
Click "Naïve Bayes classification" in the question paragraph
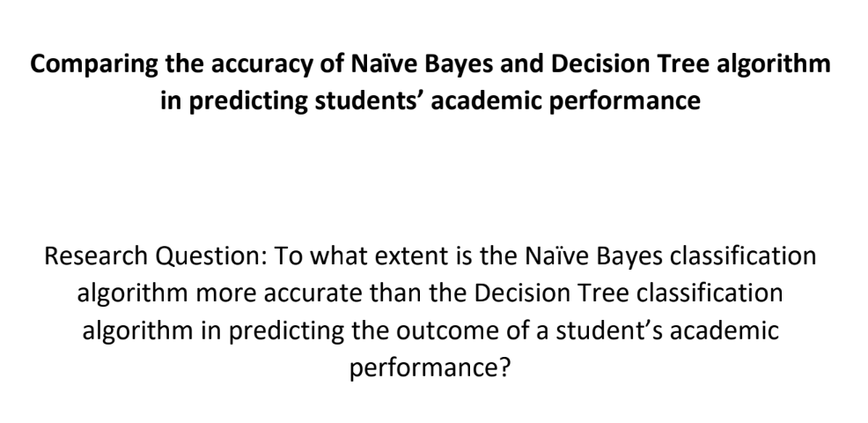[x=670, y=256]
